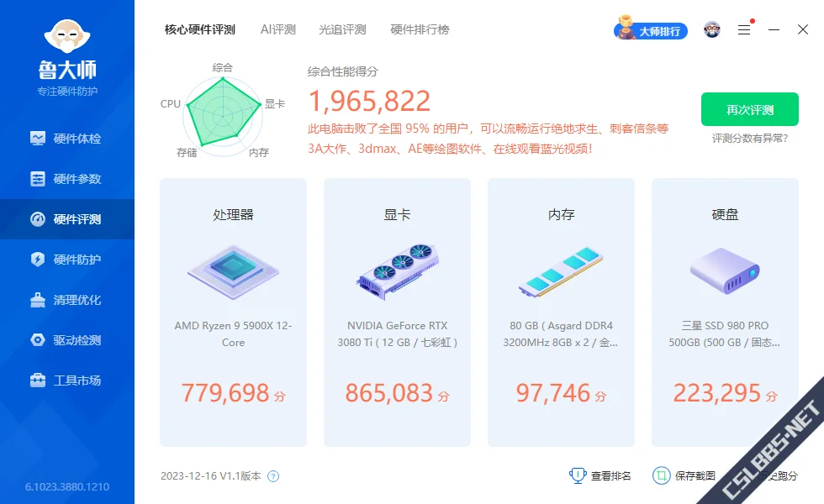Screen dimensions: 824x504
Task: Close the 鲁大师 window
Action: click(802, 29)
